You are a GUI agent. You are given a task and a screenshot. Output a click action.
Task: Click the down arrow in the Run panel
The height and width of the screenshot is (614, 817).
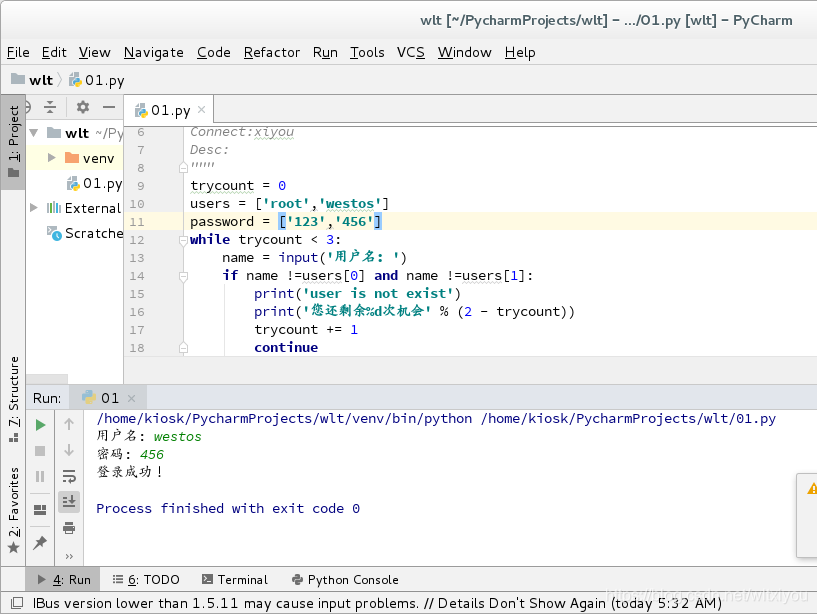tap(69, 450)
